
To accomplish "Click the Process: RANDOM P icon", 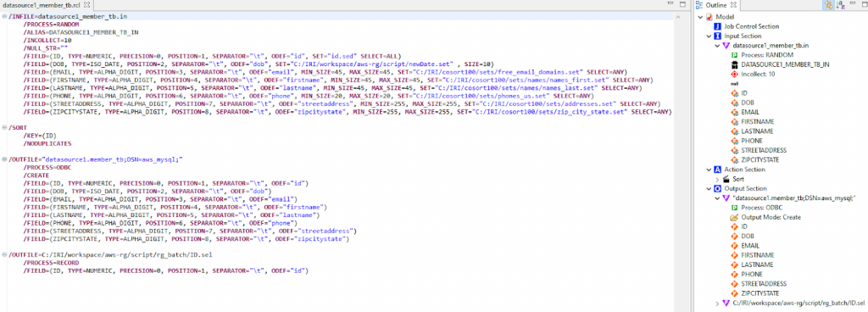I will pos(735,55).
